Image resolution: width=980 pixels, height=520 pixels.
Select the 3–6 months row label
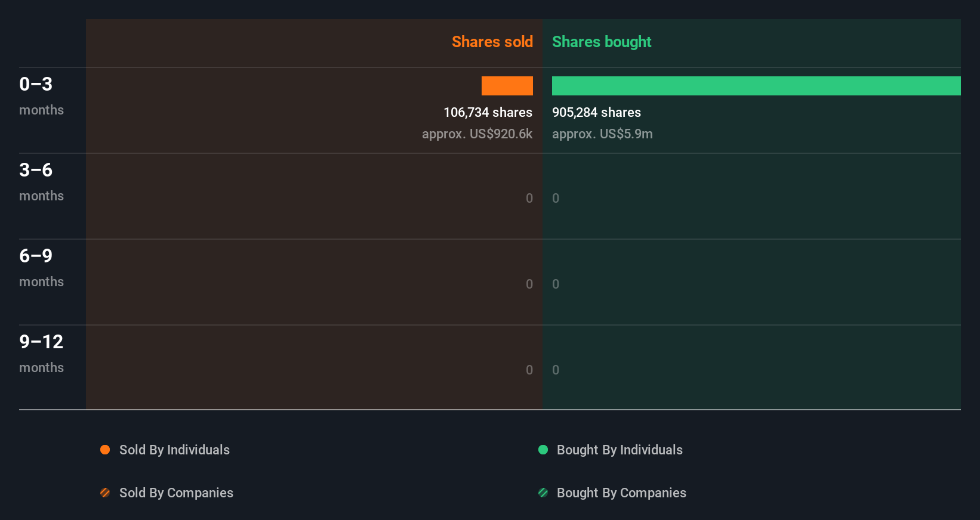pos(41,181)
